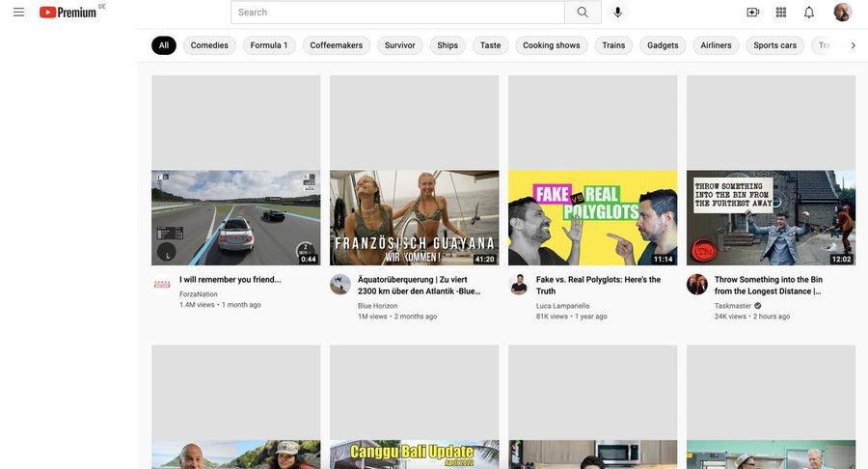
Task: Open Luca Lampariello channel avatar
Action: click(519, 284)
